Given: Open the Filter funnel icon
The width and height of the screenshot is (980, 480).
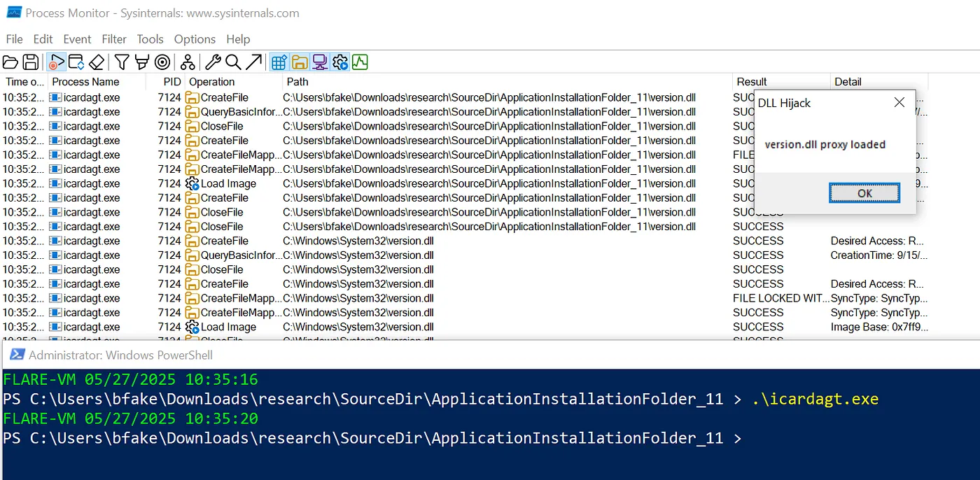Looking at the screenshot, I should tap(122, 62).
